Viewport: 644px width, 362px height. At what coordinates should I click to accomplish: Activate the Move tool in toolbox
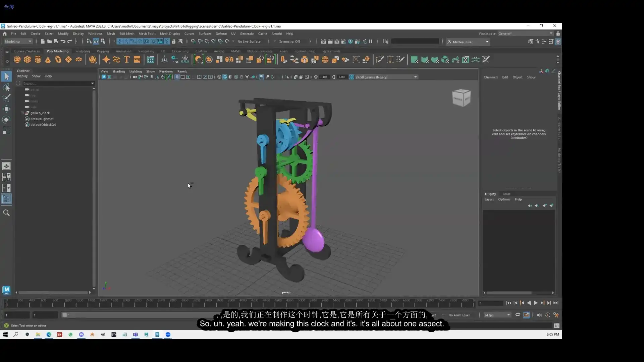[6, 109]
